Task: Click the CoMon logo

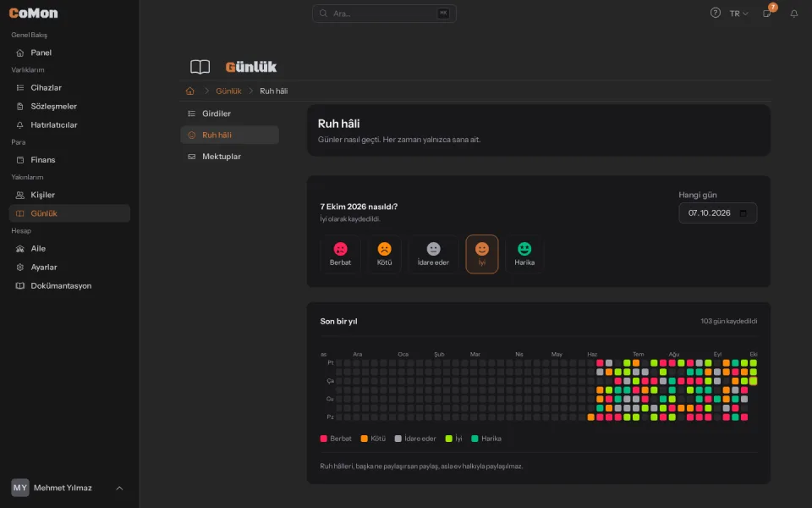Action: pyautogui.click(x=33, y=13)
